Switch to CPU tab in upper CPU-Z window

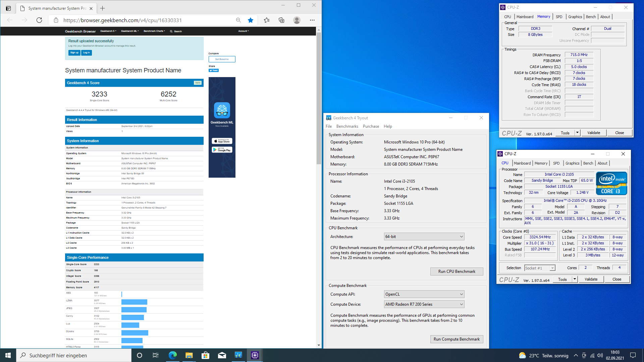[507, 17]
